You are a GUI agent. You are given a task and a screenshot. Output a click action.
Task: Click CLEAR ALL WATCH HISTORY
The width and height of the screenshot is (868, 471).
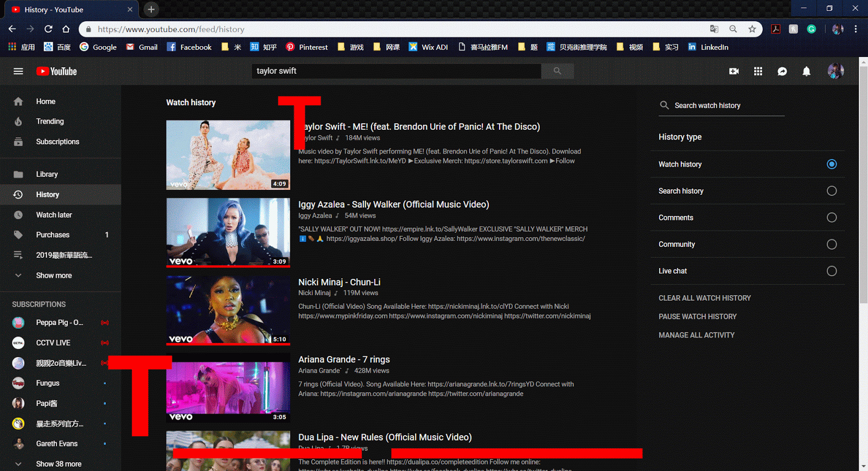tap(705, 298)
